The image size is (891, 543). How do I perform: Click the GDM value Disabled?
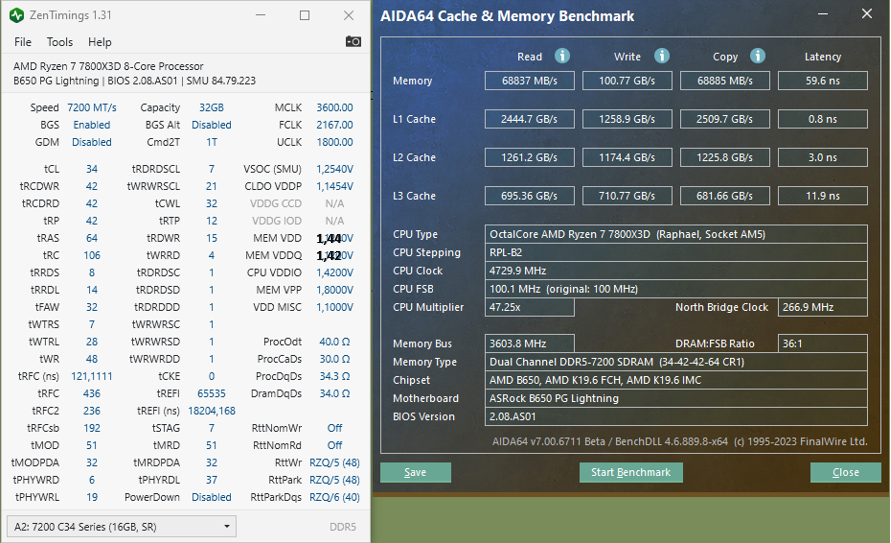(x=91, y=142)
